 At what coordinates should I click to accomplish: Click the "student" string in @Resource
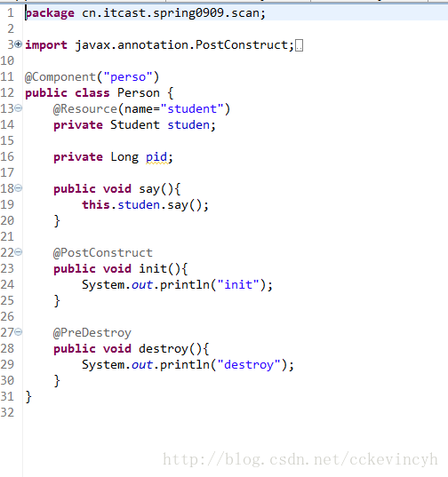(192, 109)
